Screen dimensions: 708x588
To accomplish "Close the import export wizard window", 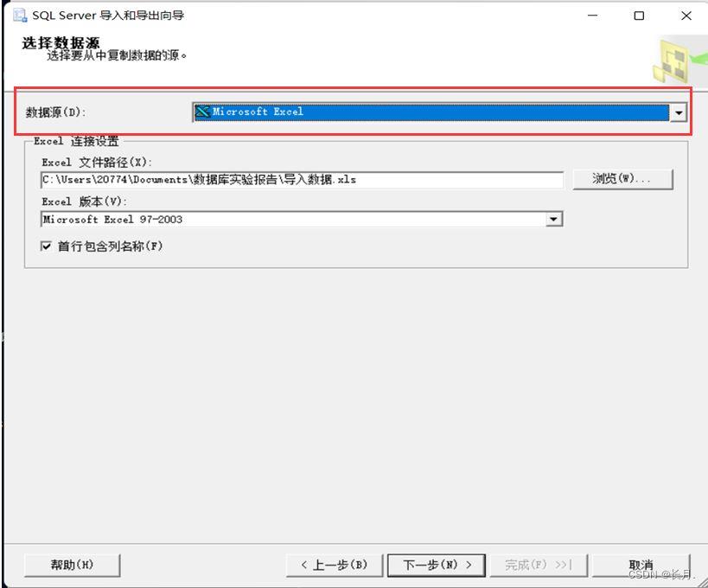I will (x=686, y=16).
